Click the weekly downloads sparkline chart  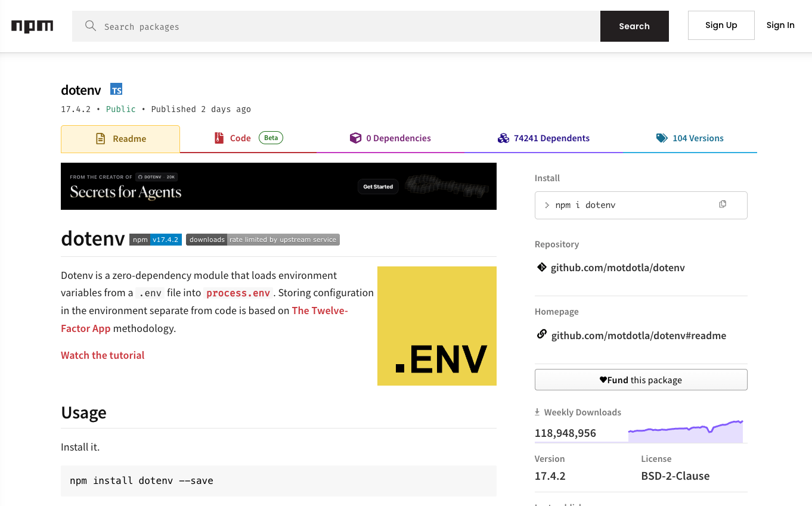tap(686, 432)
